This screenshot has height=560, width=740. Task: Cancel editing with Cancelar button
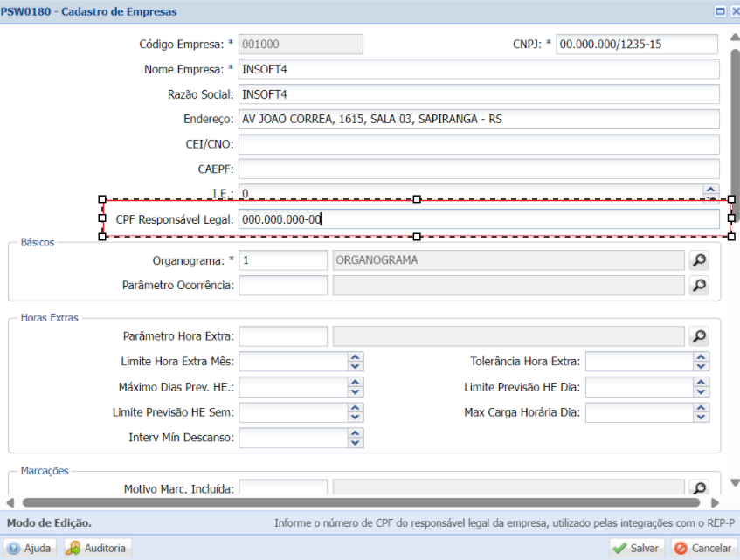click(704, 548)
